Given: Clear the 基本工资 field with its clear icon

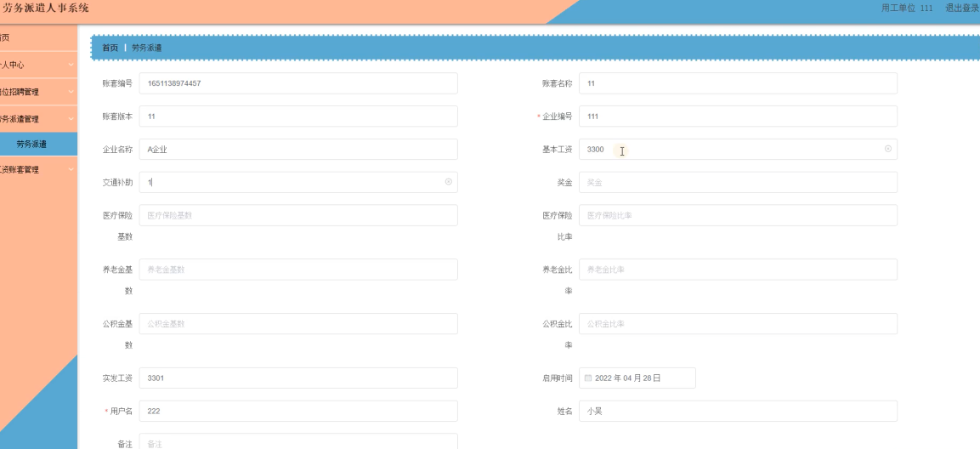Looking at the screenshot, I should (888, 149).
